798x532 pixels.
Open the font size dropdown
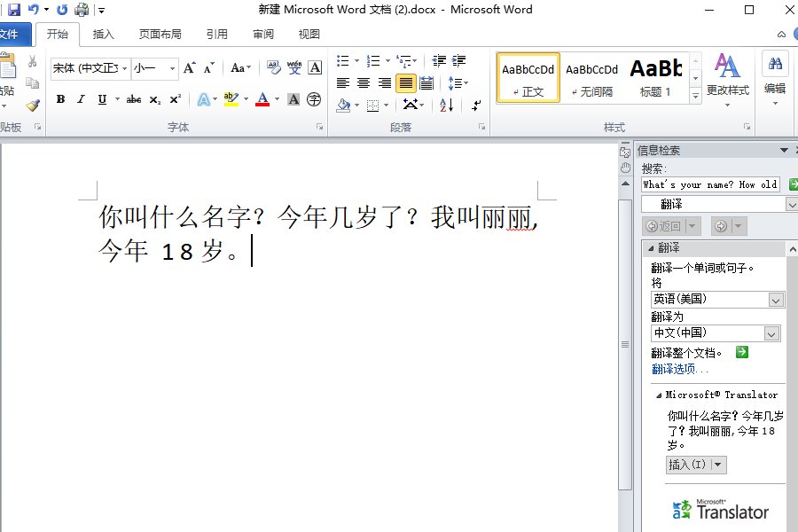click(x=172, y=67)
